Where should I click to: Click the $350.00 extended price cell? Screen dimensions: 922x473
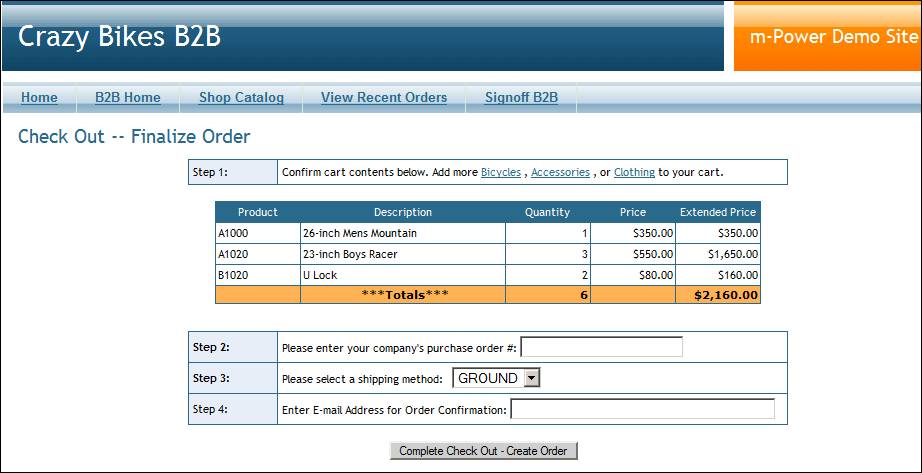[718, 233]
